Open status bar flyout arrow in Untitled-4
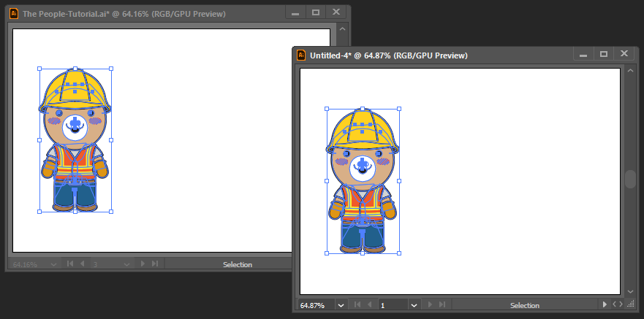The width and height of the screenshot is (644, 319). click(604, 304)
